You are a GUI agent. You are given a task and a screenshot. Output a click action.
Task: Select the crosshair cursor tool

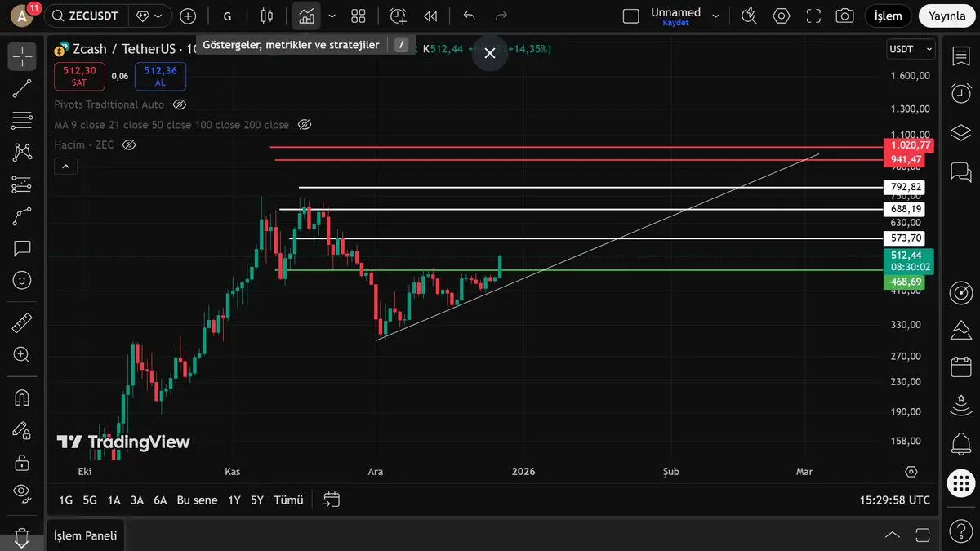tap(22, 56)
